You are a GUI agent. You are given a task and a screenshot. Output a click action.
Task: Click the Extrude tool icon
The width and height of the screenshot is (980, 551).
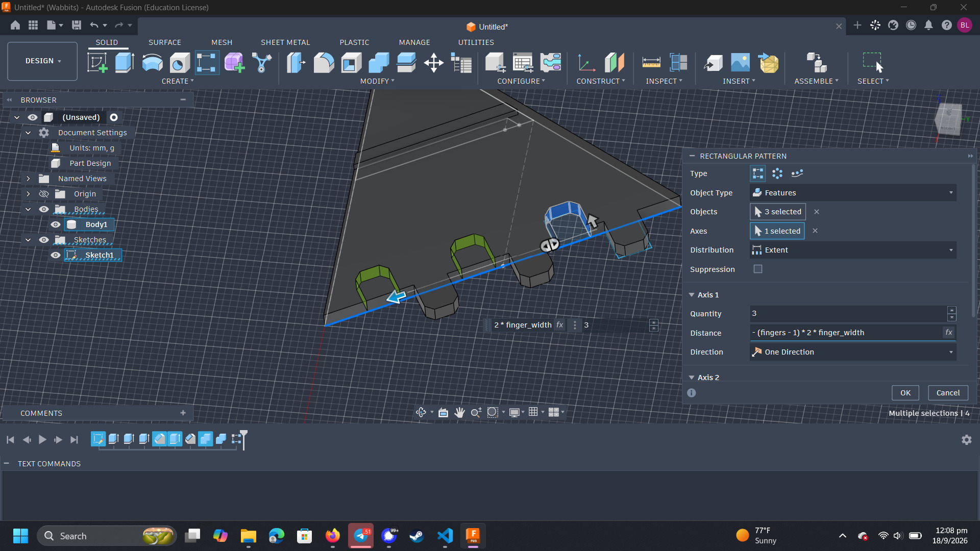pos(125,63)
